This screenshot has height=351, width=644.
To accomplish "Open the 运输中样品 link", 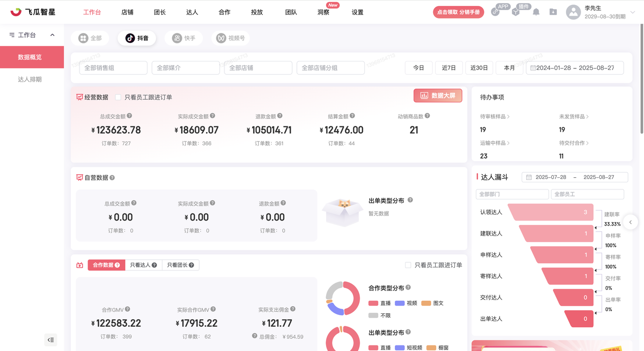I will pos(495,143).
